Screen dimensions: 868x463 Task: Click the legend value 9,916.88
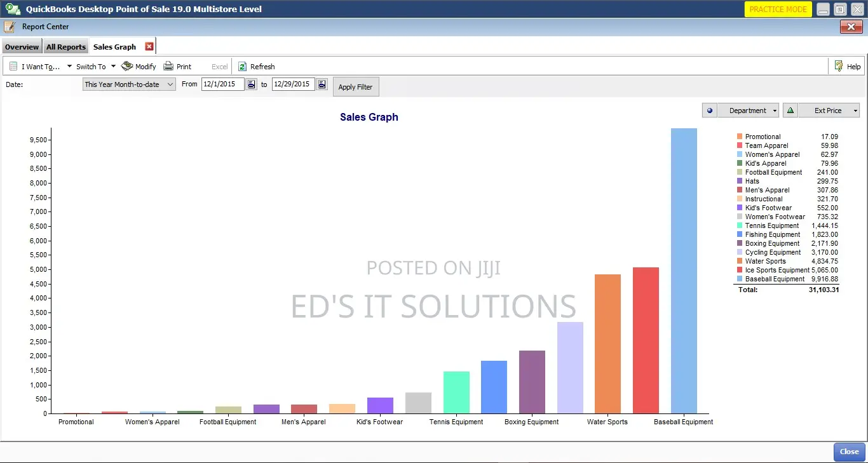(825, 279)
